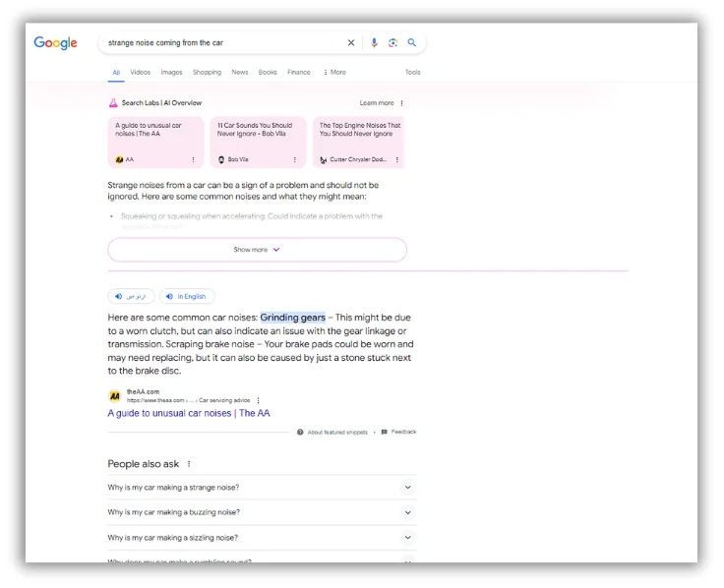Click Cutter Chrysler Dodge favicon
This screenshot has width=724, height=588.
click(324, 159)
